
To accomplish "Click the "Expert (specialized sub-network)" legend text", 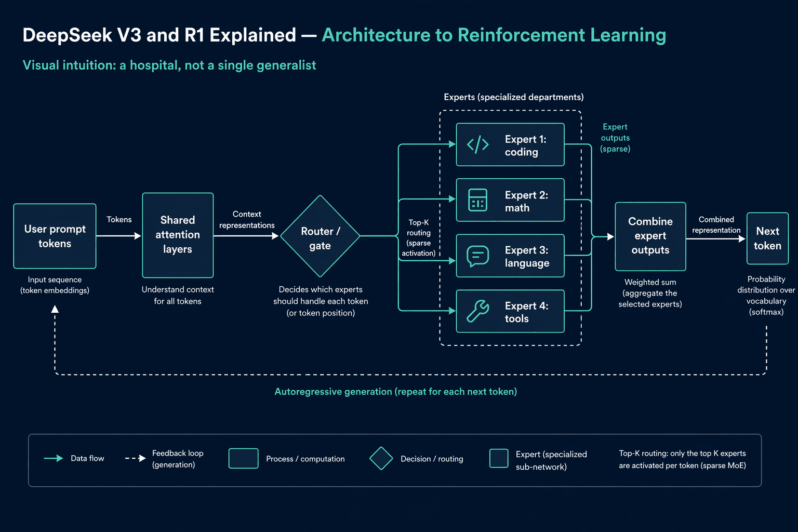I will click(551, 460).
